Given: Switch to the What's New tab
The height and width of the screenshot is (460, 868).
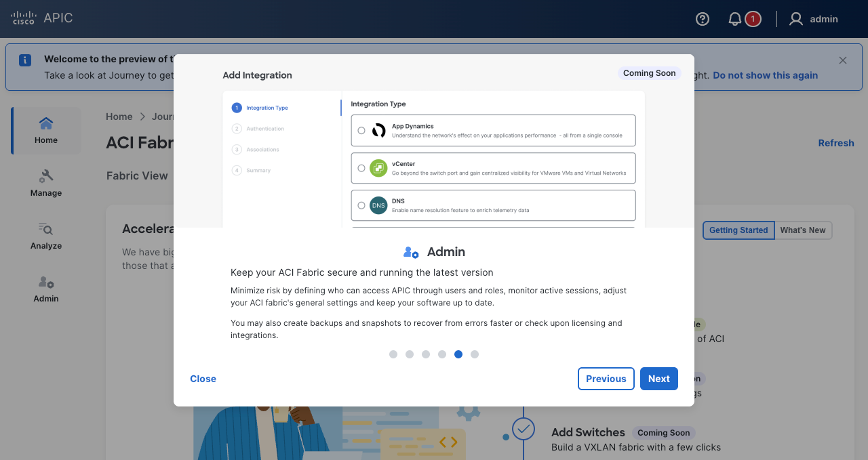Looking at the screenshot, I should tap(803, 230).
